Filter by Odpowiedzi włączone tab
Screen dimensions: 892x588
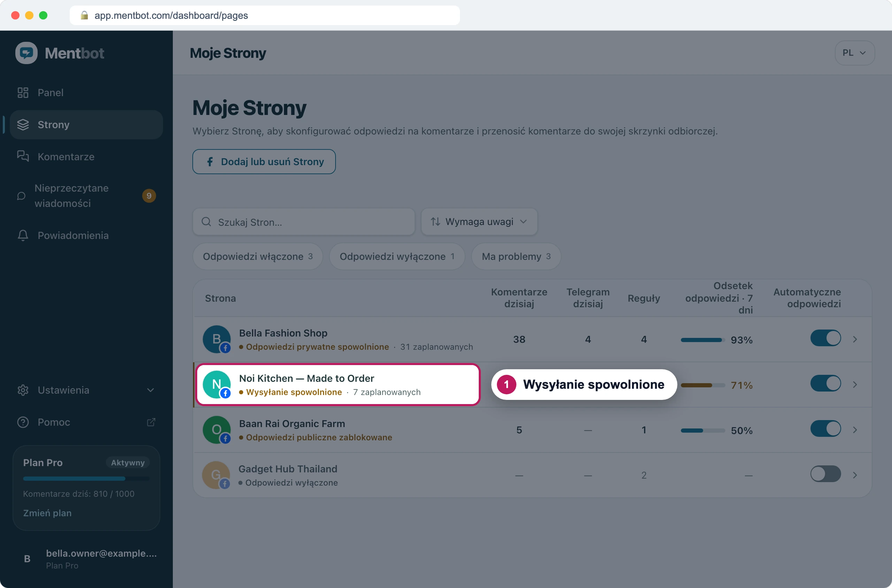click(258, 256)
